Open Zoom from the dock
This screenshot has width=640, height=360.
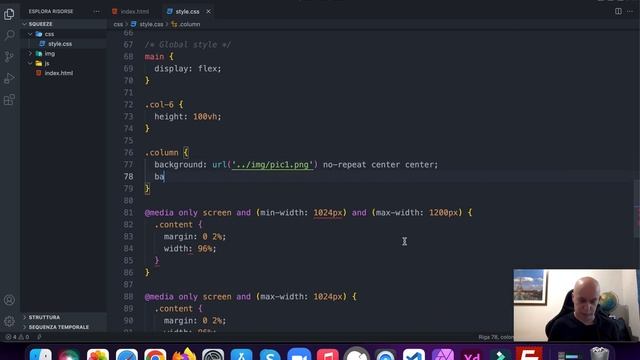tap(299, 354)
